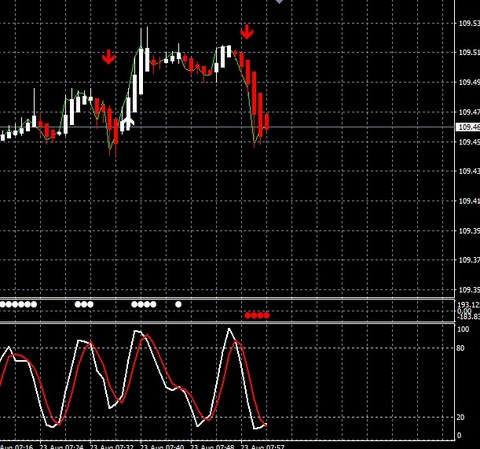
Task: Click the 23 Aug 07:32 time label
Action: [112, 446]
